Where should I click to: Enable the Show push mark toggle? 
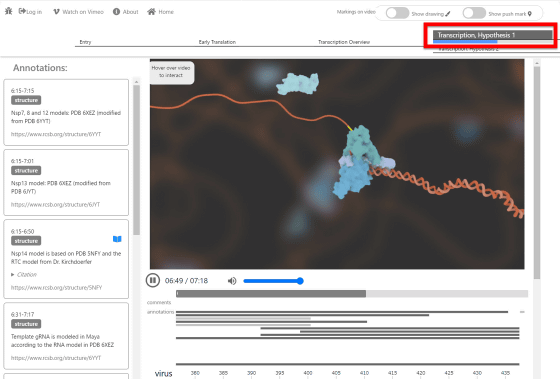point(474,13)
